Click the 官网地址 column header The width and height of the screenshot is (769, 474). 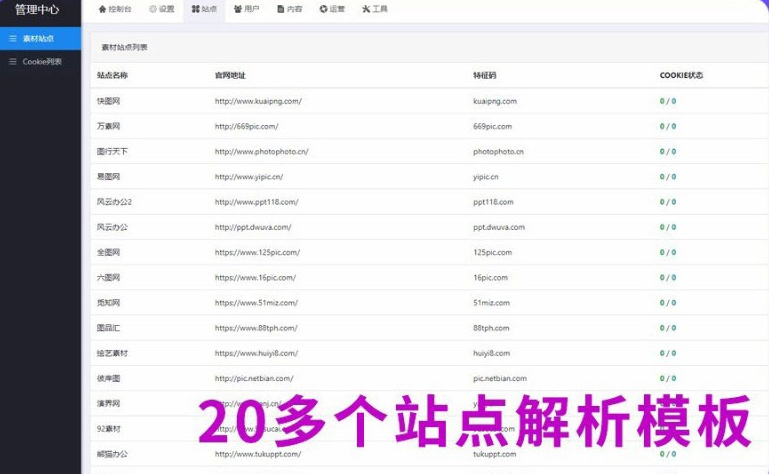point(230,75)
